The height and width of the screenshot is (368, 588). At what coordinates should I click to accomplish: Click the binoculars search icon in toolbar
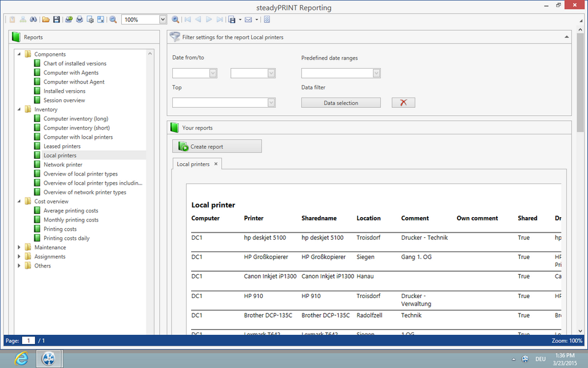pos(33,20)
